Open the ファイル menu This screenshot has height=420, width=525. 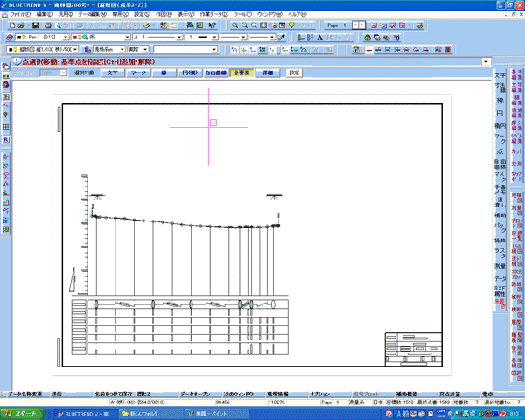pos(20,14)
